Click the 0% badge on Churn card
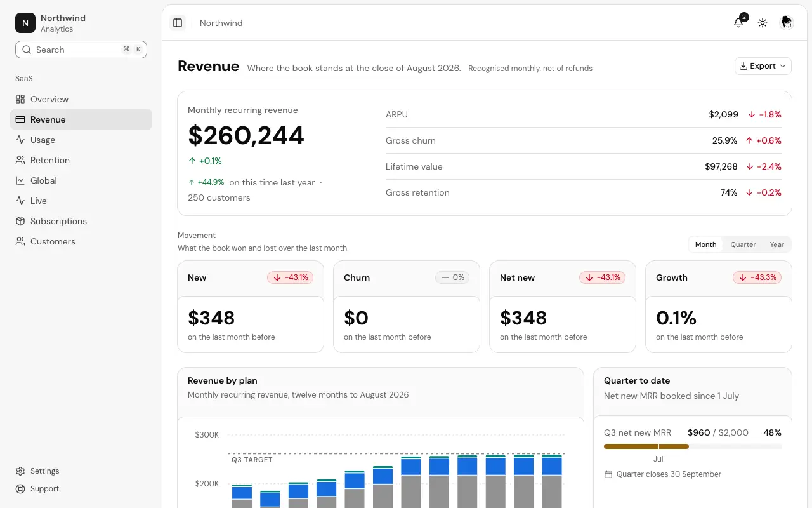 click(x=452, y=277)
